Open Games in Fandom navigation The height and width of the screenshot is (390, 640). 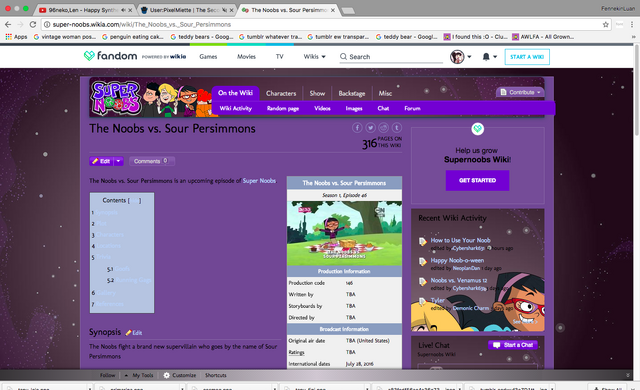[208, 57]
